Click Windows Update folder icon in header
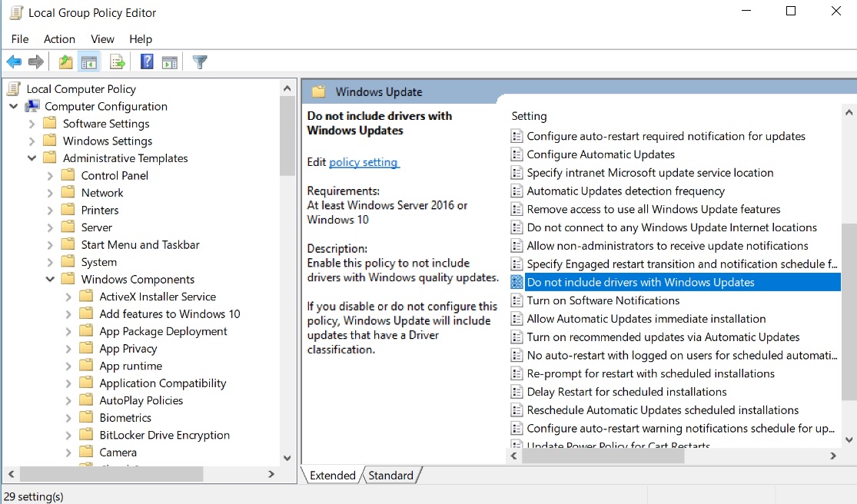The image size is (857, 504). 318,91
